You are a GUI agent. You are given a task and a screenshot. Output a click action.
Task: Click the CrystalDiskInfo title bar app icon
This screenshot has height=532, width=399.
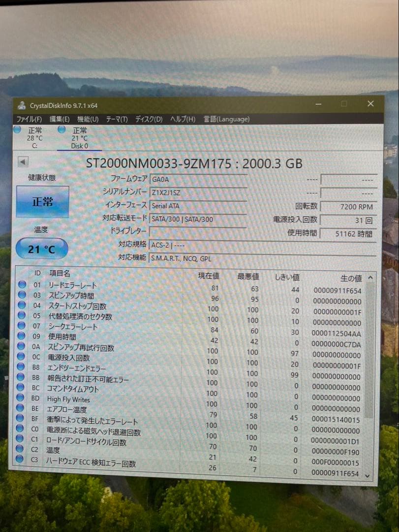click(22, 105)
